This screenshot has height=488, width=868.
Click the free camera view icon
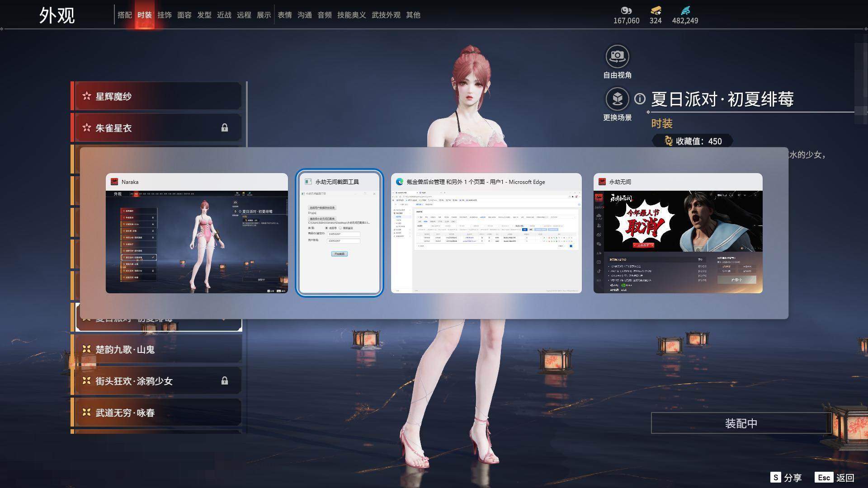(617, 56)
